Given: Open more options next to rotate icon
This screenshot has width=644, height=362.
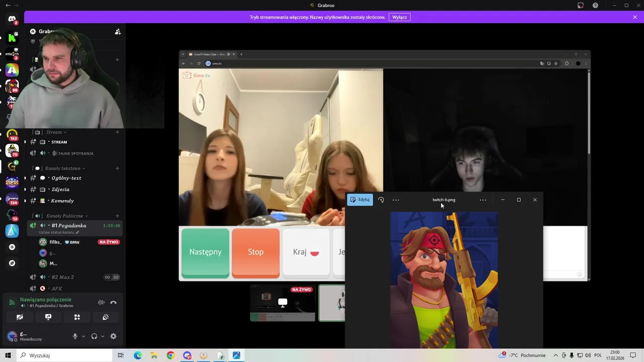Looking at the screenshot, I should coord(396,200).
